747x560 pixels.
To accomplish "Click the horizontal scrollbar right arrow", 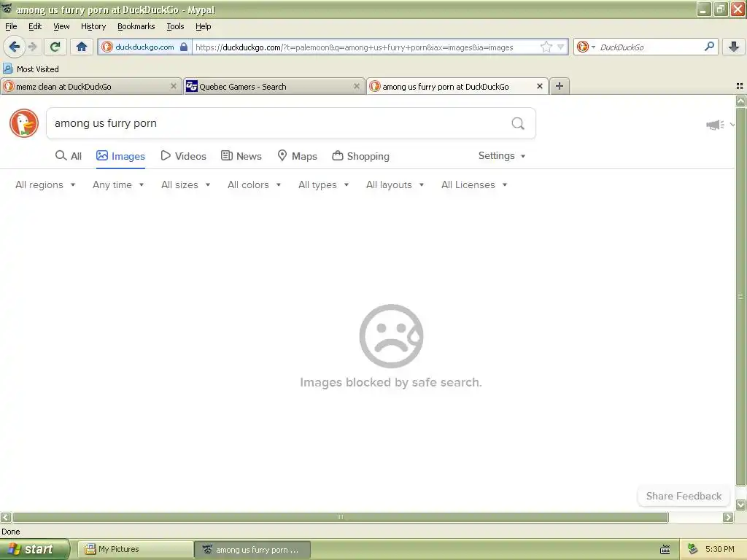I will click(728, 517).
